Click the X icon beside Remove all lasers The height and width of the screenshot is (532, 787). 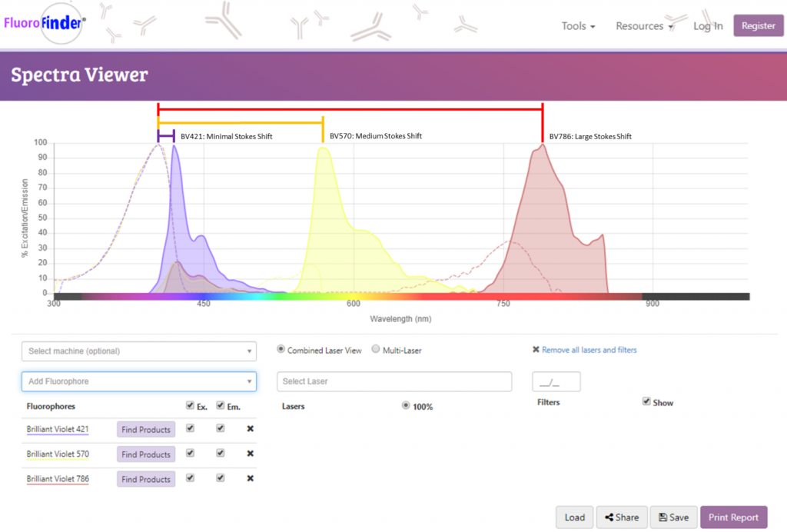click(536, 350)
